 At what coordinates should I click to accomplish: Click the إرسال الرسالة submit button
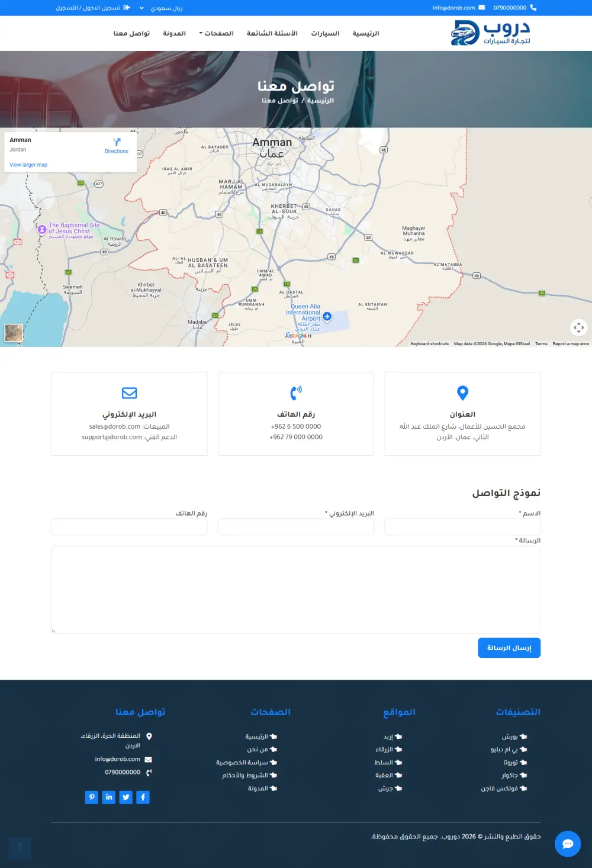pos(509,647)
